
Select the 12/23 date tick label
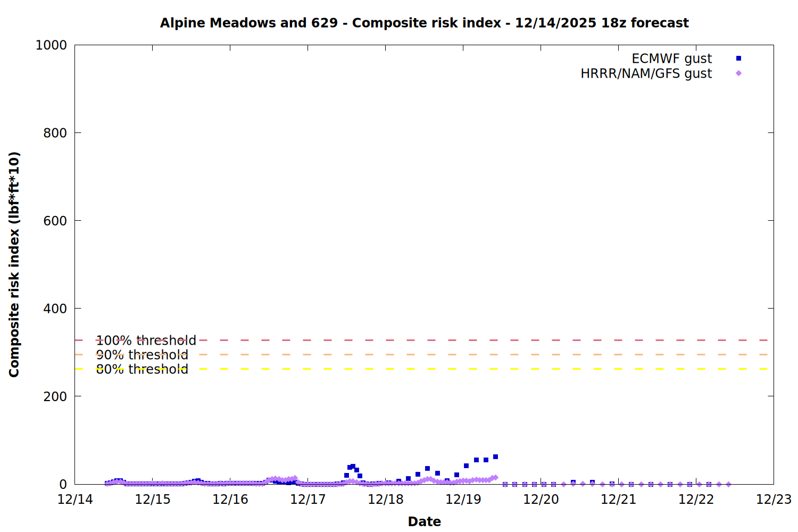point(774,500)
